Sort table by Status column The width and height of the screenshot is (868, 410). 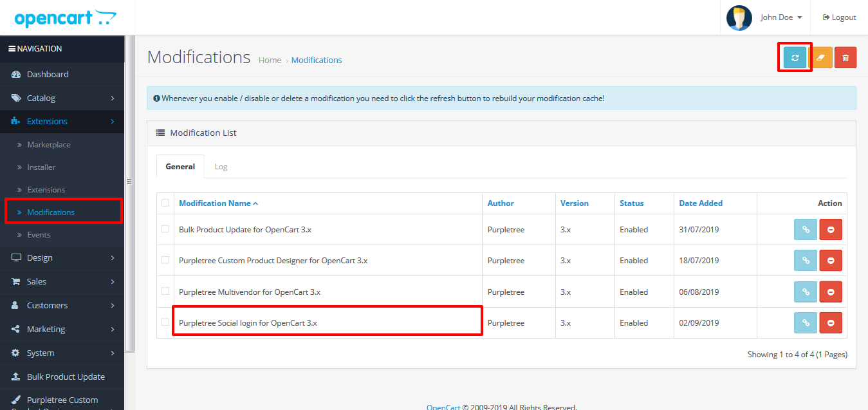pyautogui.click(x=632, y=203)
